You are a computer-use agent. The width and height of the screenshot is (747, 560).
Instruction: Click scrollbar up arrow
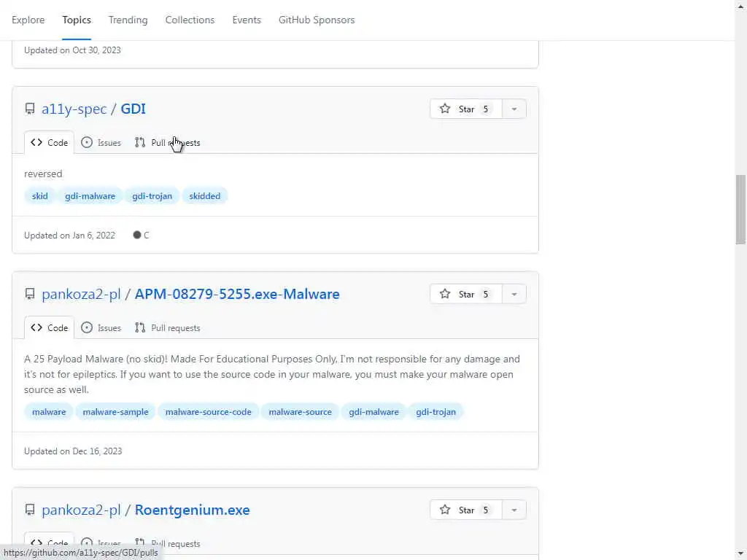[740, 6]
